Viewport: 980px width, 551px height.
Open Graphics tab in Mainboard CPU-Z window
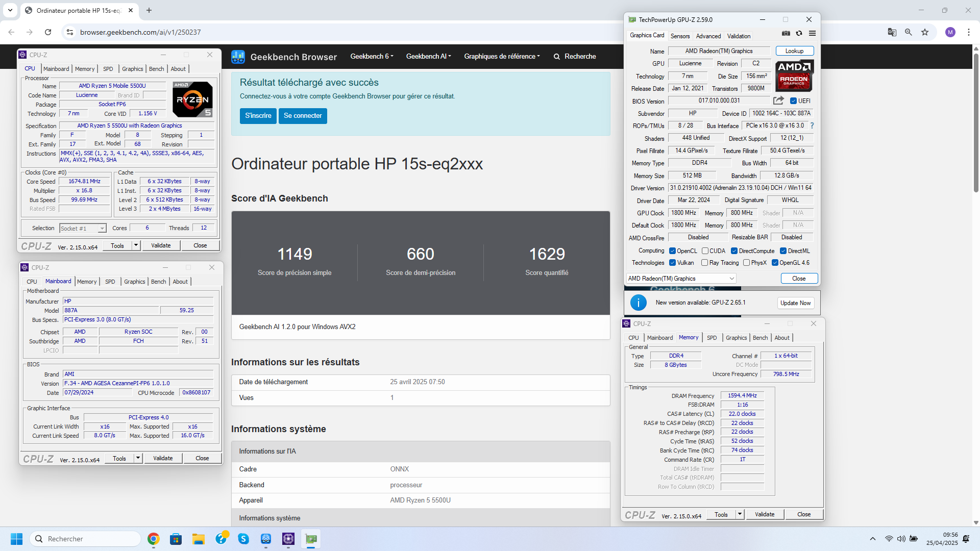tap(135, 282)
